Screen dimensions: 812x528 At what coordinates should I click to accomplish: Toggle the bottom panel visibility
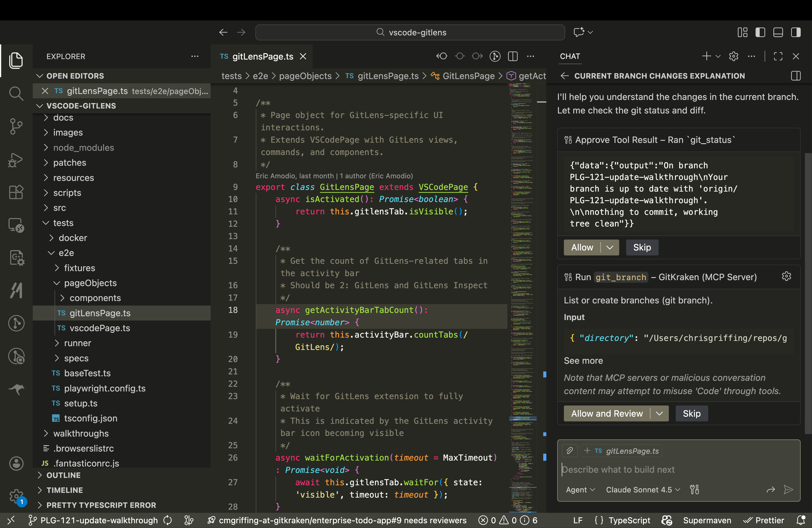[778, 32]
